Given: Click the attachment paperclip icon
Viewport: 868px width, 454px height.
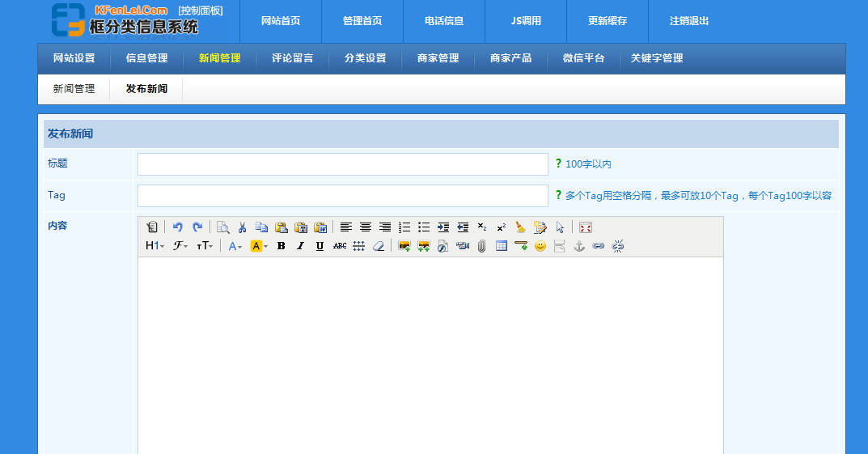Looking at the screenshot, I should (x=481, y=246).
